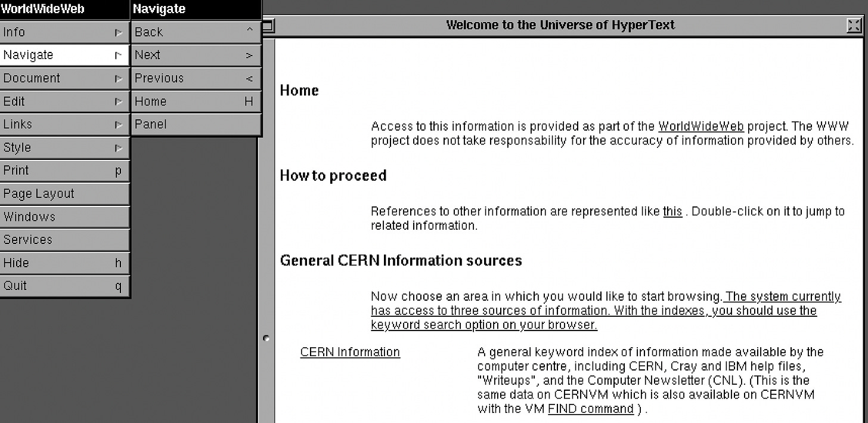
Task: Open the Links submenu
Action: point(64,124)
